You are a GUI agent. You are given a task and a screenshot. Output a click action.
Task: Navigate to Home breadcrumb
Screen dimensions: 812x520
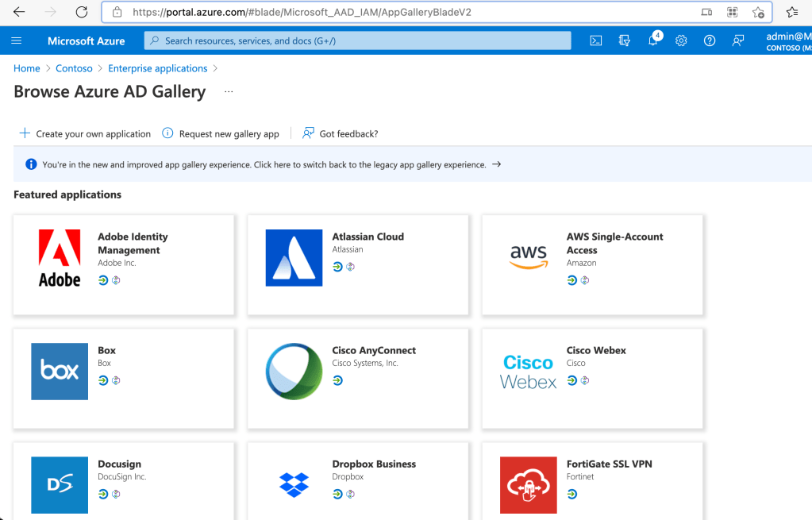[27, 68]
